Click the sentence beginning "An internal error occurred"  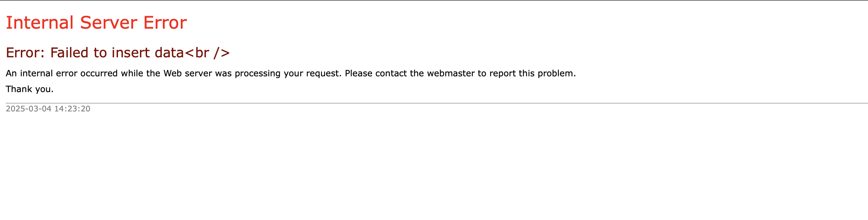coord(291,73)
